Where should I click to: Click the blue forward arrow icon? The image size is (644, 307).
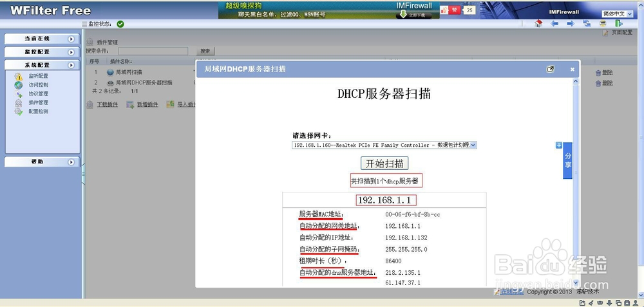[x=571, y=24]
